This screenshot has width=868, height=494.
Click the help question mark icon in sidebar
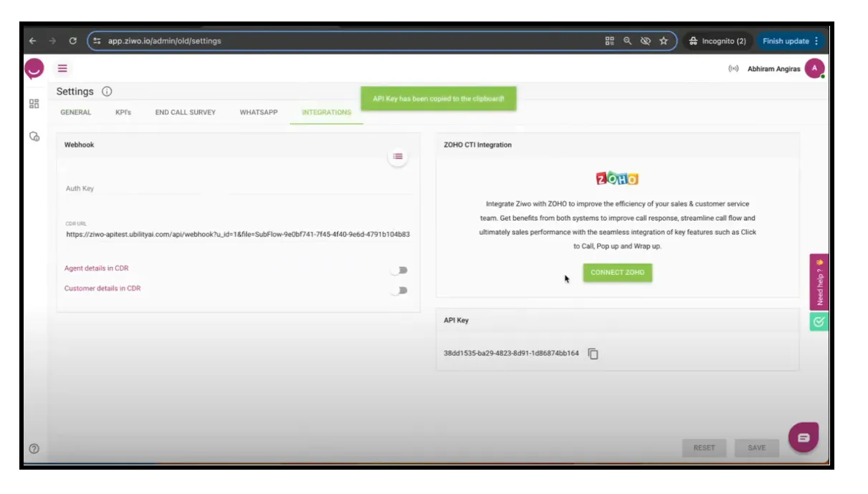[34, 448]
